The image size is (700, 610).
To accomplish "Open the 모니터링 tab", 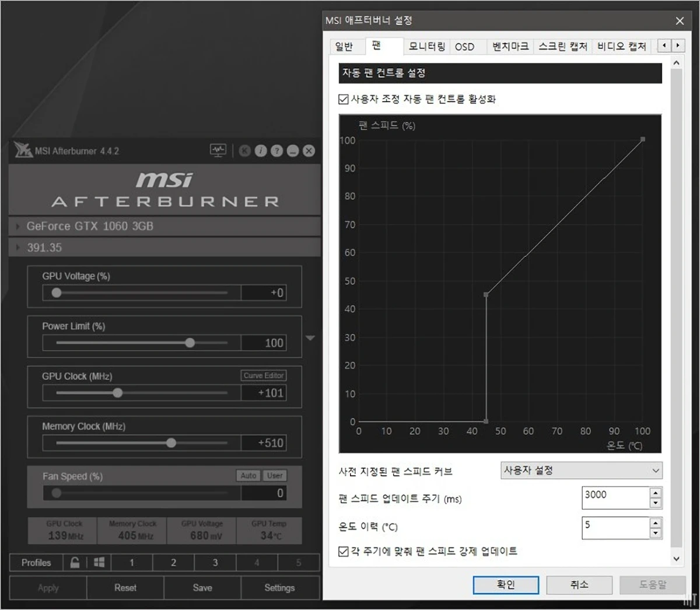I will click(426, 47).
